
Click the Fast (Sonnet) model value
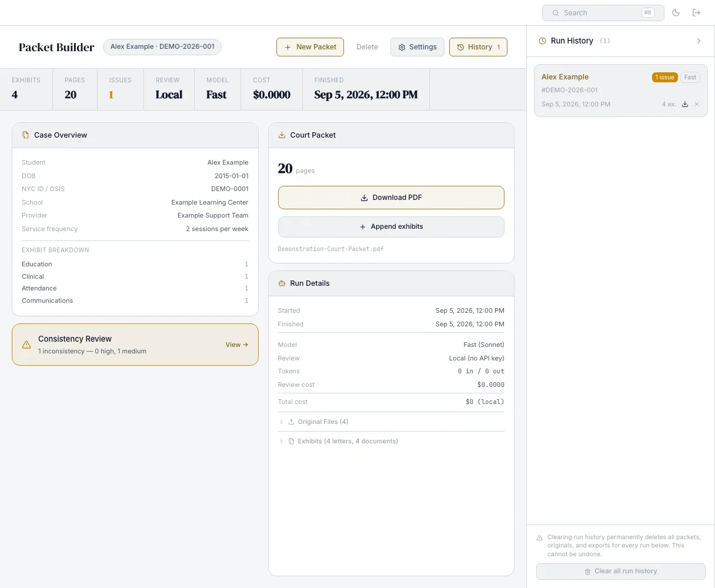pos(484,345)
